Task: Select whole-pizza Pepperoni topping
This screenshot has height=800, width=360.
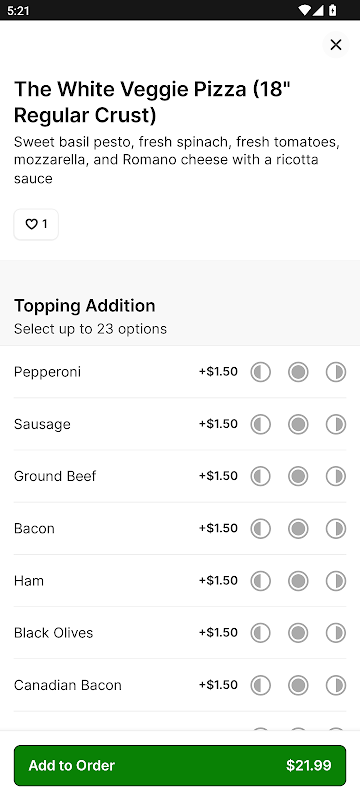Action: (x=298, y=372)
